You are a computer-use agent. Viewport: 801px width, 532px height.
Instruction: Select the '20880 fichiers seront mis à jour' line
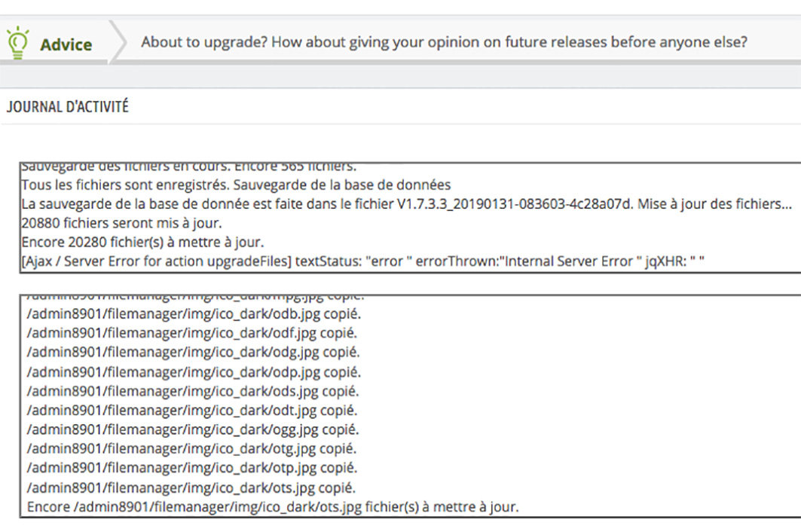[x=121, y=223]
